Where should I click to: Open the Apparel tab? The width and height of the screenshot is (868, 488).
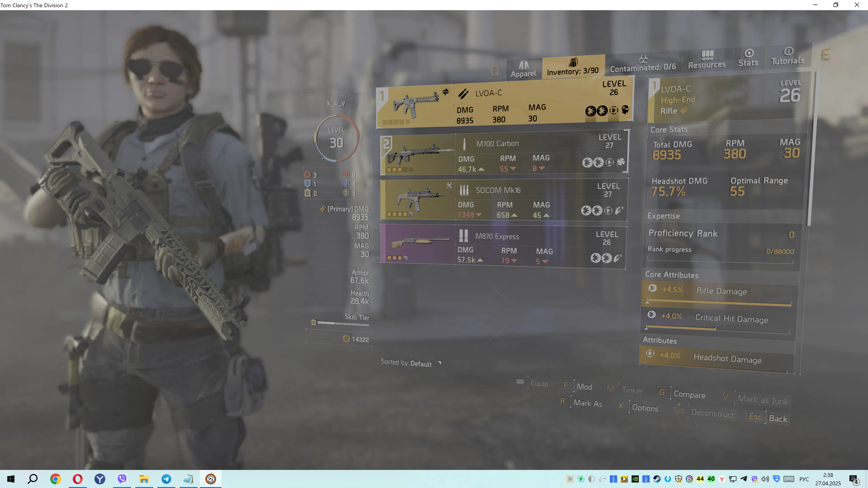[523, 69]
